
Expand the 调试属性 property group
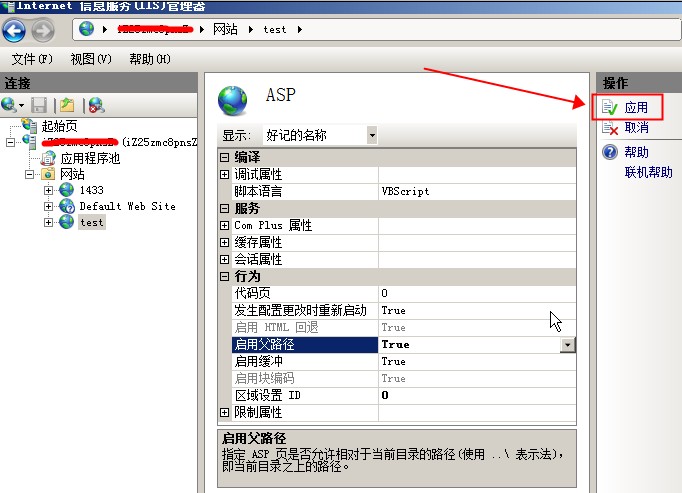[224, 174]
